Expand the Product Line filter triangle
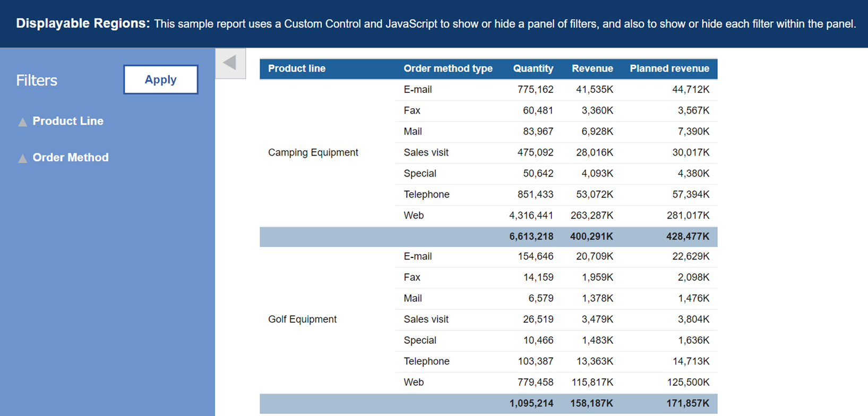Image resolution: width=868 pixels, height=416 pixels. point(22,122)
